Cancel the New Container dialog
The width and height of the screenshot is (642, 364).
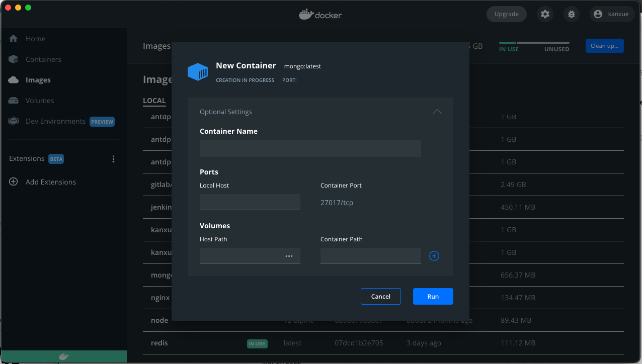(381, 297)
